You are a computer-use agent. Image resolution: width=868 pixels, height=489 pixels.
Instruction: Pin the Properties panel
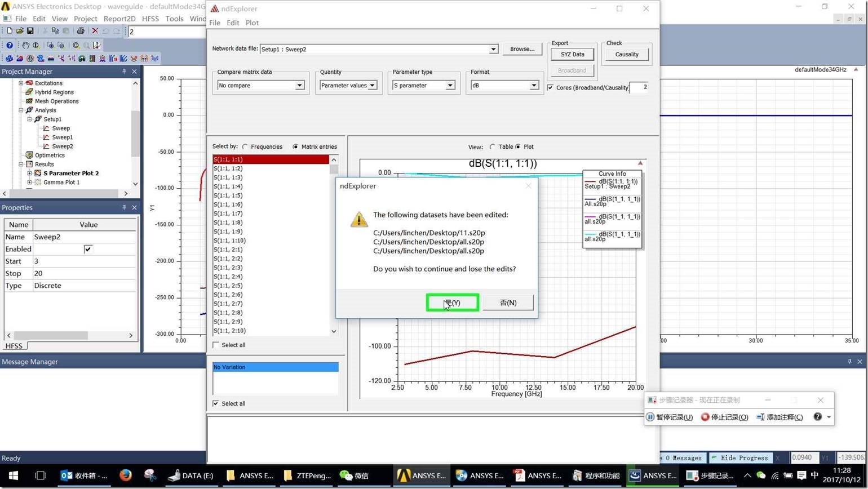pos(124,207)
